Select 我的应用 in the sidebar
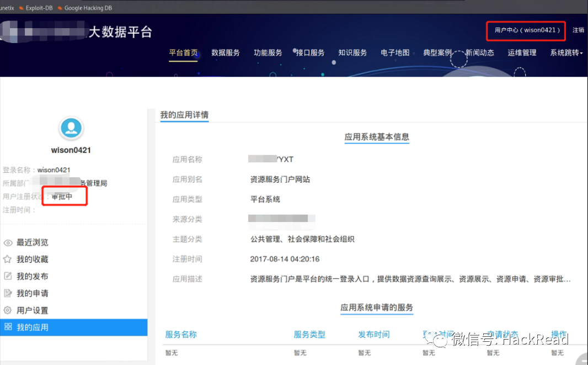The image size is (588, 365). pos(73,327)
